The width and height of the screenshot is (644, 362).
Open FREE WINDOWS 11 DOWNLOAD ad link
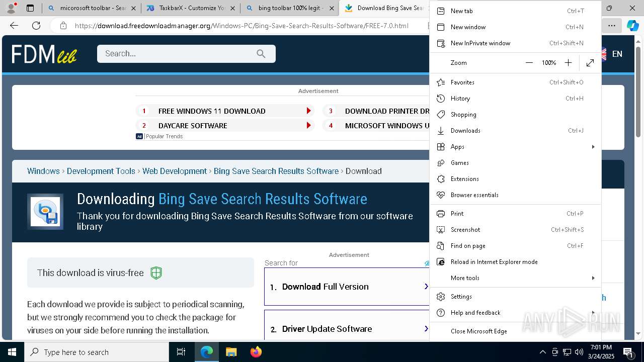pyautogui.click(x=225, y=111)
